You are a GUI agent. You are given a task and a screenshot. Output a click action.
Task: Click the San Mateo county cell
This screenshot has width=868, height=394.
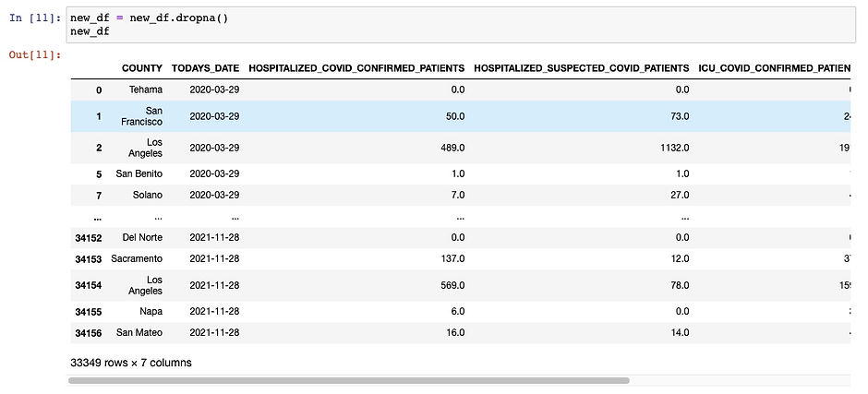(139, 333)
